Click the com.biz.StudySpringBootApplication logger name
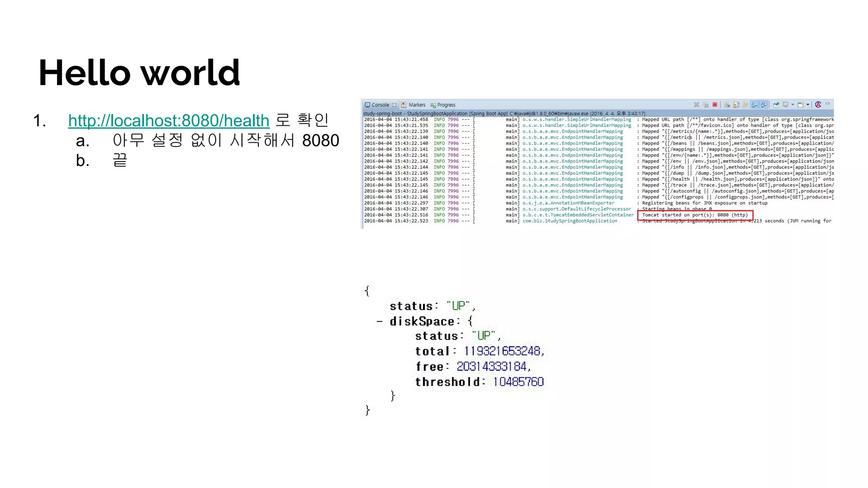Viewport: 868px width, 488px height. coord(570,221)
